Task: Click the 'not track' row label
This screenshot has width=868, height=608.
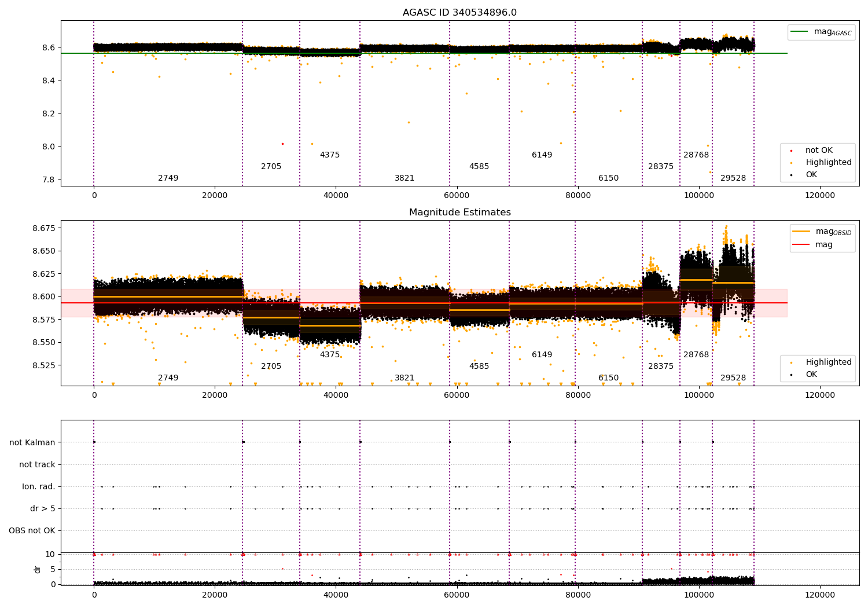Action: (37, 465)
